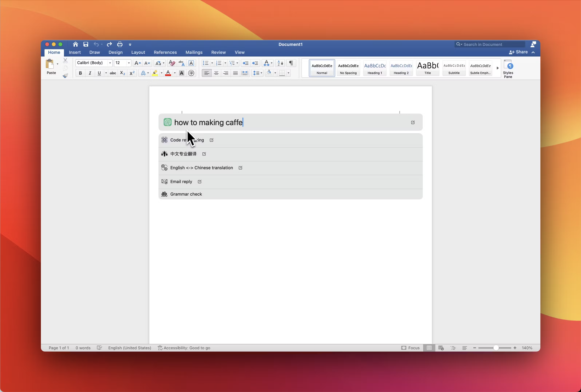This screenshot has width=581, height=392.
Task: Adjust the zoom slider handle
Action: click(496, 348)
